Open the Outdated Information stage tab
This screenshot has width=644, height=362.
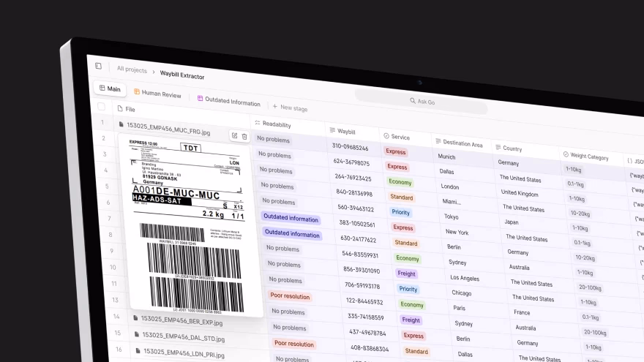coord(229,101)
